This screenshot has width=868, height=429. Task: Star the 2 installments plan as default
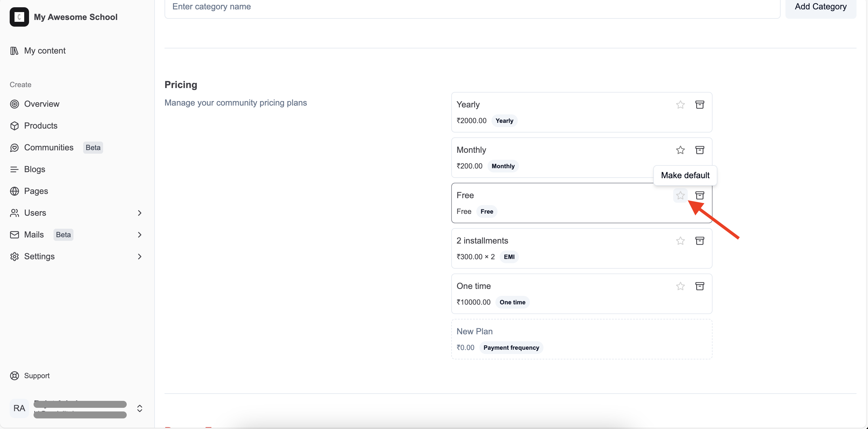point(680,241)
